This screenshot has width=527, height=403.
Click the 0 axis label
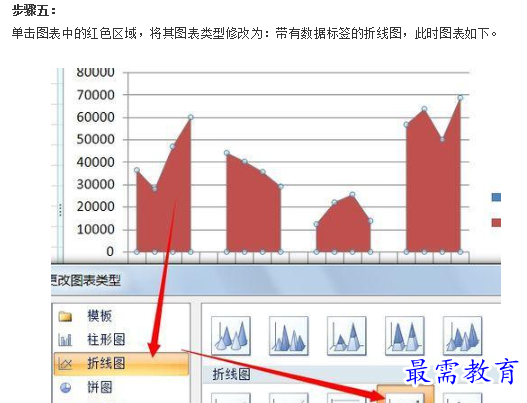[110, 251]
